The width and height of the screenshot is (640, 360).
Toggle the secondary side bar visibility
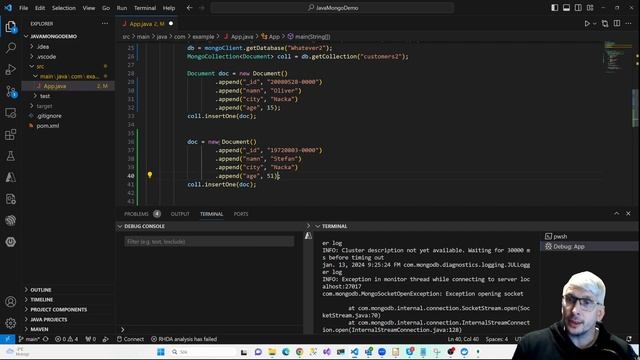(578, 8)
